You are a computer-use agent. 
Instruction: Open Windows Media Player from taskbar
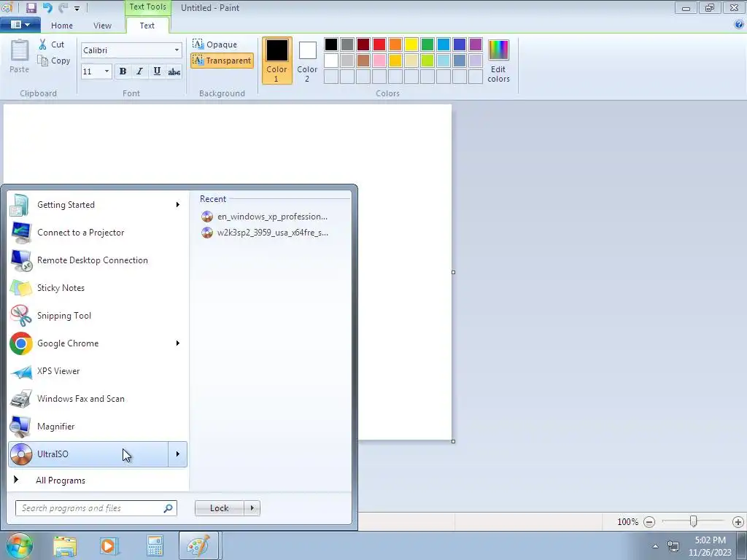click(109, 545)
